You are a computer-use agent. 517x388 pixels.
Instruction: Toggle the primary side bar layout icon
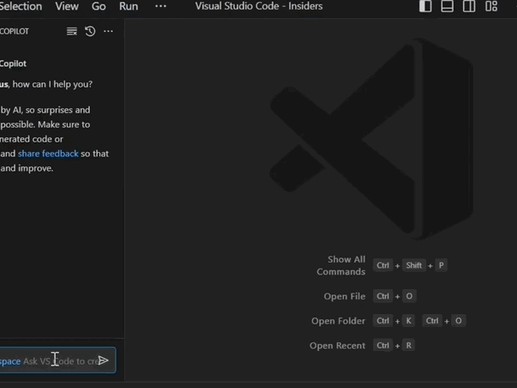click(425, 6)
